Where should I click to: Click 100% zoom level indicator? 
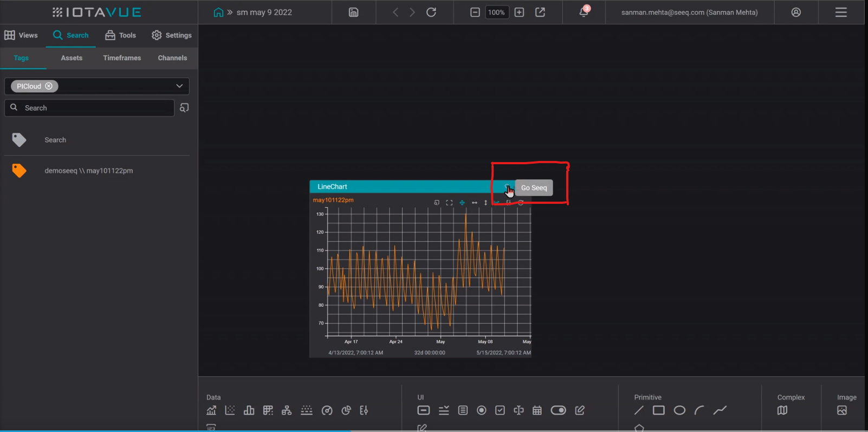click(496, 12)
